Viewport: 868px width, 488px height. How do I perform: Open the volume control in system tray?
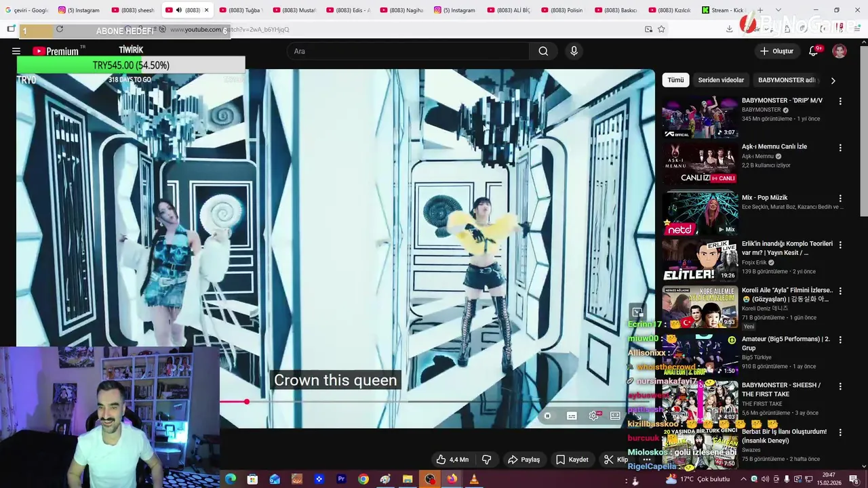click(x=765, y=479)
